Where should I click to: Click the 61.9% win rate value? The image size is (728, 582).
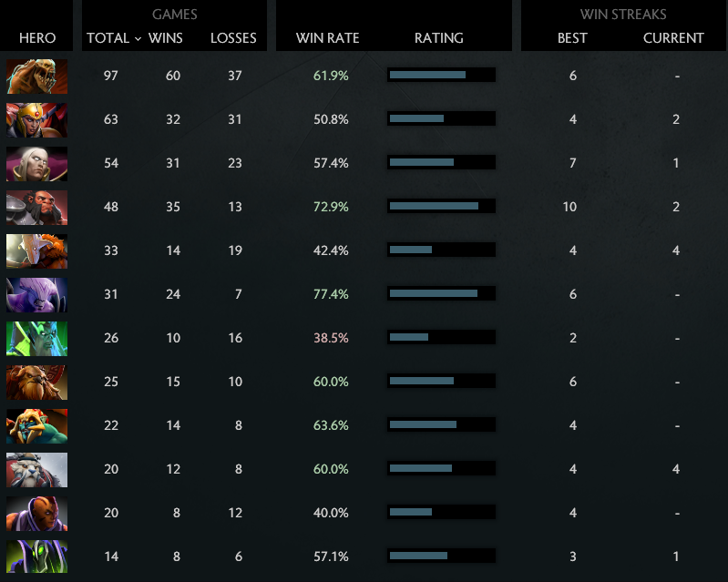[331, 76]
